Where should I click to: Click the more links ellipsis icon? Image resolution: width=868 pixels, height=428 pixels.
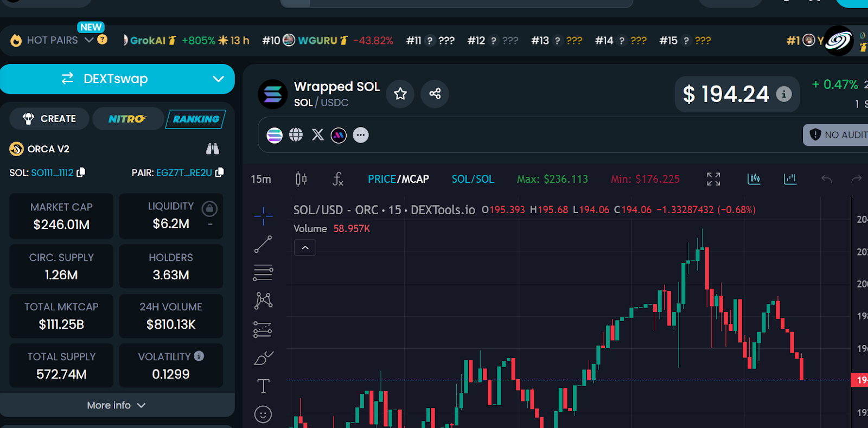coord(361,135)
